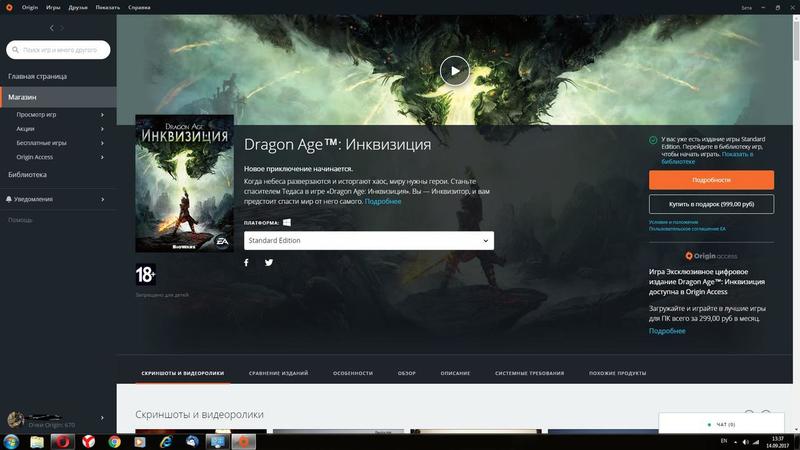The height and width of the screenshot is (450, 800).
Task: Switch to Похожие продукты tab
Action: 617,373
